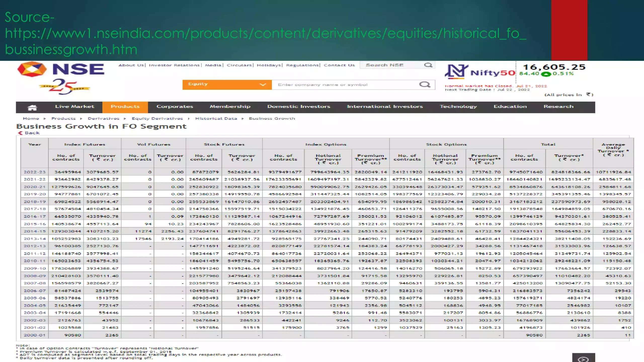This screenshot has height=362, width=644.
Task: Click the Back link
Action: [x=32, y=133]
